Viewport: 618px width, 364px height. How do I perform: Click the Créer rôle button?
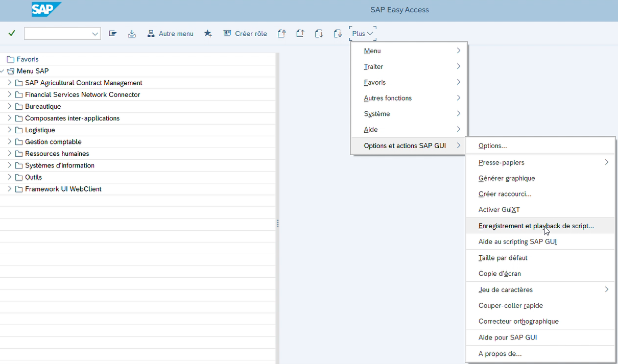click(245, 34)
